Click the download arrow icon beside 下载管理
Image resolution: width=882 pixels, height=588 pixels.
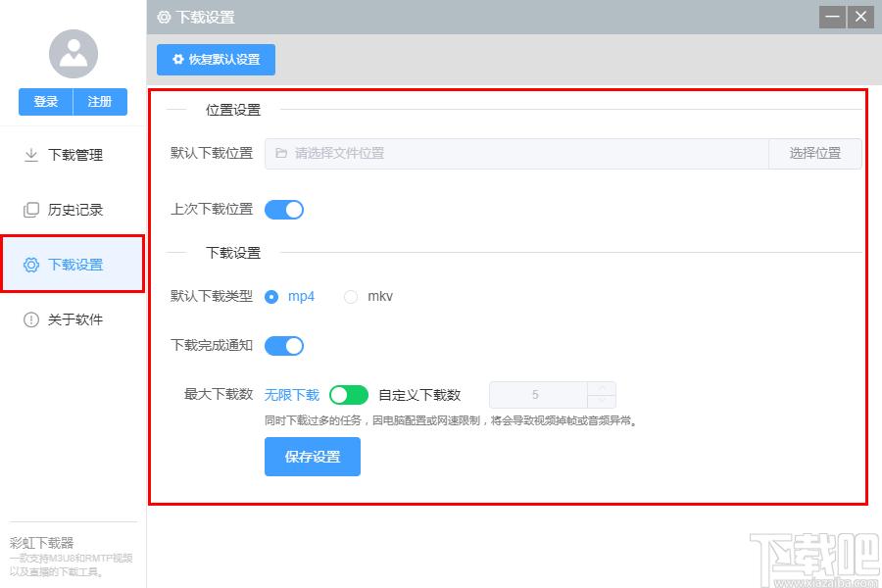31,155
